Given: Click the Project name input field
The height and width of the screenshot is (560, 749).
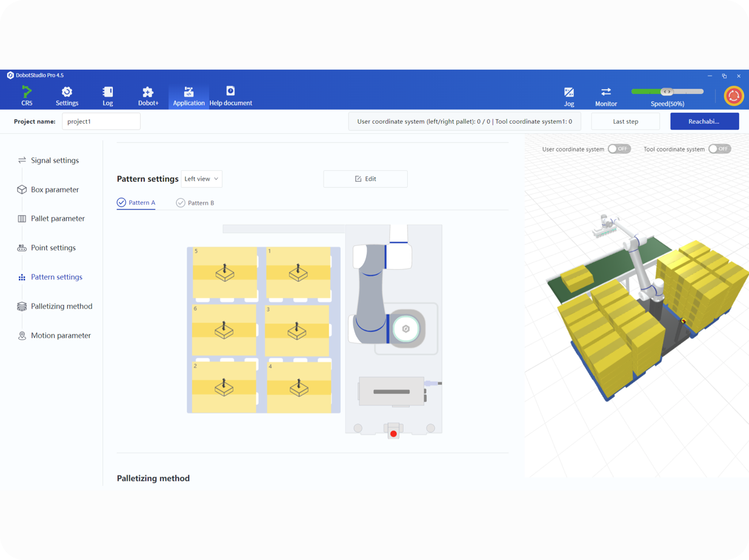Looking at the screenshot, I should click(101, 121).
